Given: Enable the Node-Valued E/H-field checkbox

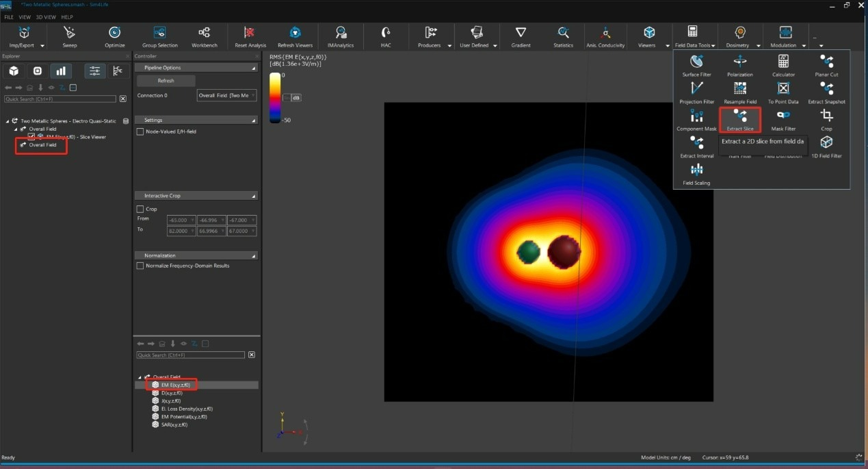Looking at the screenshot, I should click(x=141, y=131).
